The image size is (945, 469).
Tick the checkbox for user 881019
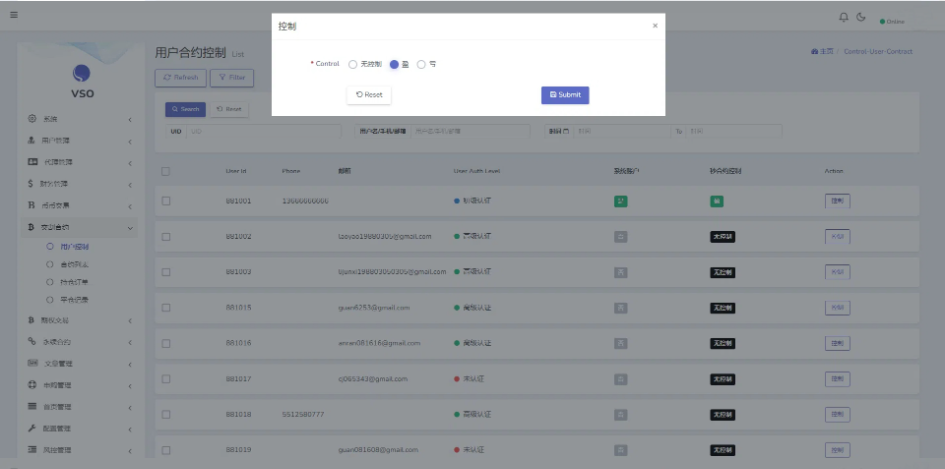pos(166,450)
